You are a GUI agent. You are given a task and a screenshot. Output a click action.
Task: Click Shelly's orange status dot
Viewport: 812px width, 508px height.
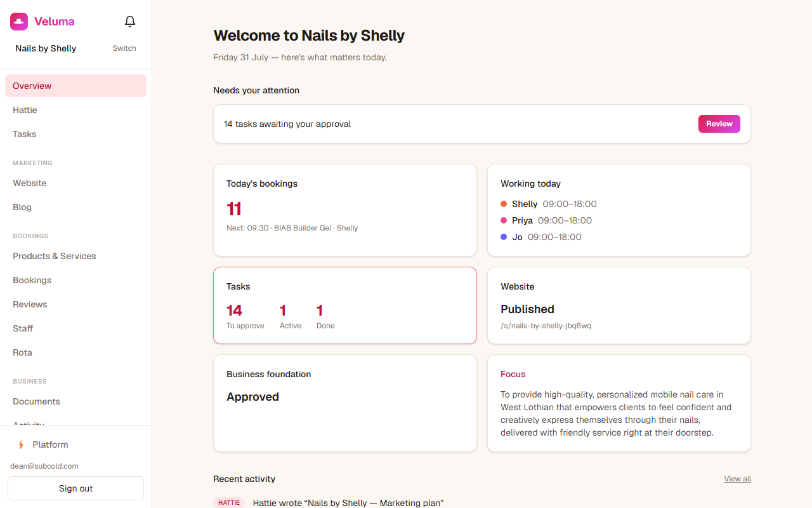tap(504, 204)
